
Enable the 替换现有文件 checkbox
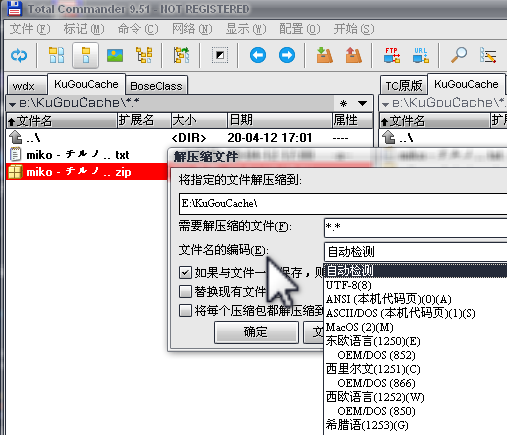point(185,291)
